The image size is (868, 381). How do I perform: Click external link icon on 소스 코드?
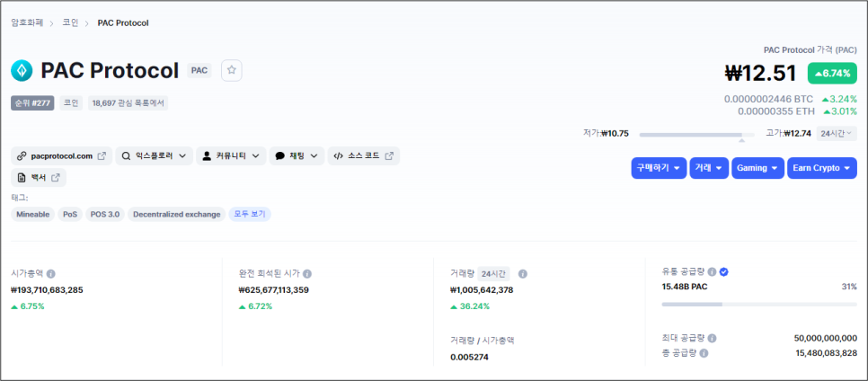click(389, 156)
